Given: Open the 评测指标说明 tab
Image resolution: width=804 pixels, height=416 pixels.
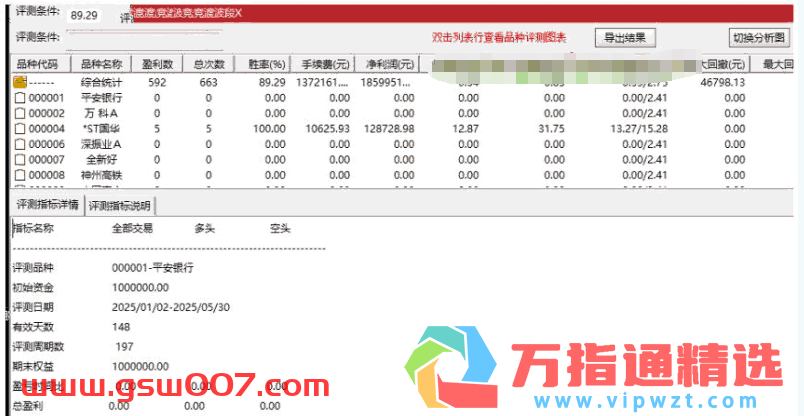Looking at the screenshot, I should [120, 206].
